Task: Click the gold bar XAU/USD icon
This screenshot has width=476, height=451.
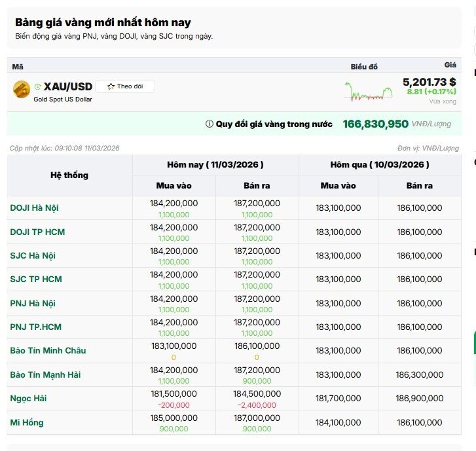Action: pos(22,90)
